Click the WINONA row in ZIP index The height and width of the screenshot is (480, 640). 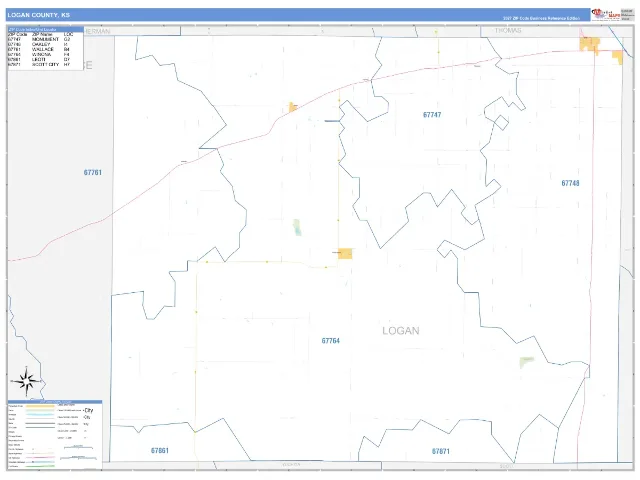tap(39, 54)
